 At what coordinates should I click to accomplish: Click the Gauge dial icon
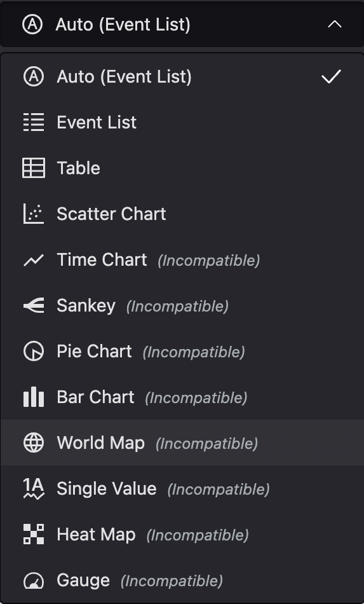coord(34,580)
